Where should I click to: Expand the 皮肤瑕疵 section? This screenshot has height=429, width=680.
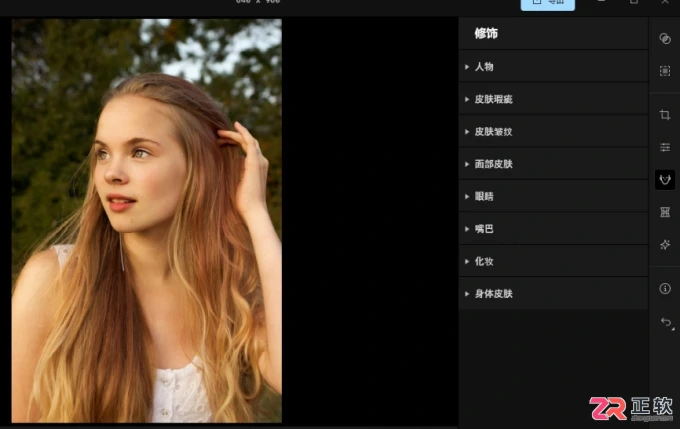[x=553, y=99]
